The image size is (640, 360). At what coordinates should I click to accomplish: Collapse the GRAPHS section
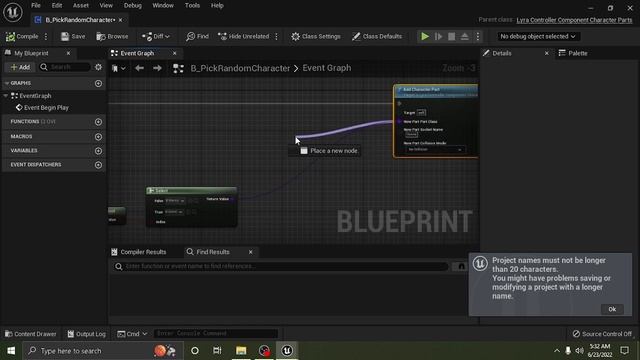click(x=7, y=83)
